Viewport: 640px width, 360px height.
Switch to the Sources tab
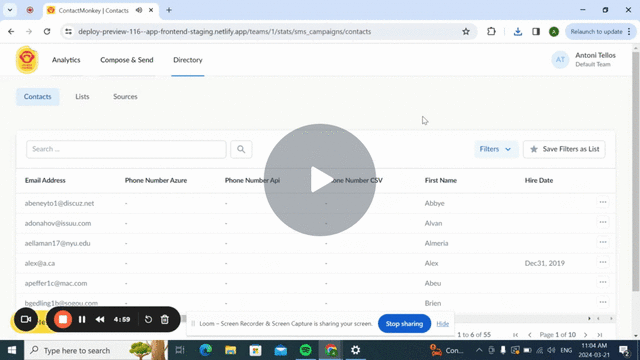[x=125, y=97]
